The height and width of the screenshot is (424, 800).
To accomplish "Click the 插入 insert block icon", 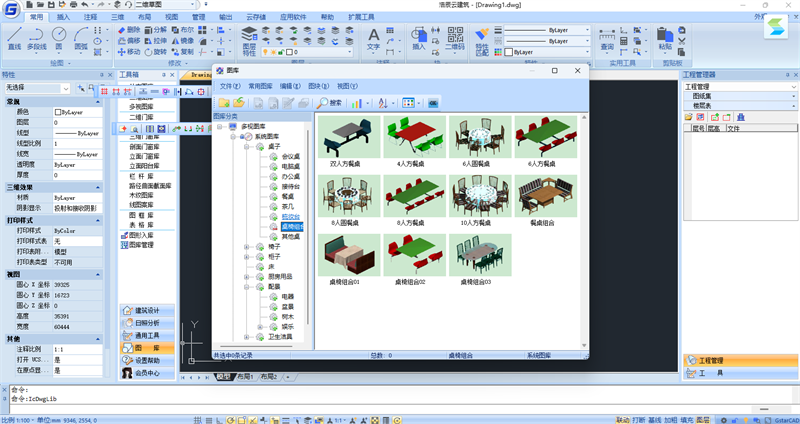I will 419,40.
